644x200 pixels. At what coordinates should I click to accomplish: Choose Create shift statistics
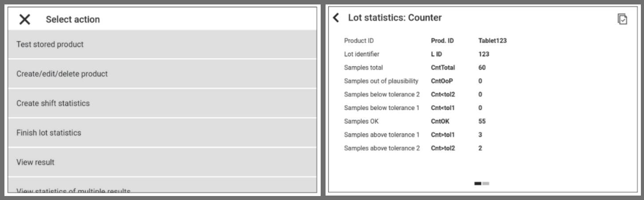tap(162, 103)
